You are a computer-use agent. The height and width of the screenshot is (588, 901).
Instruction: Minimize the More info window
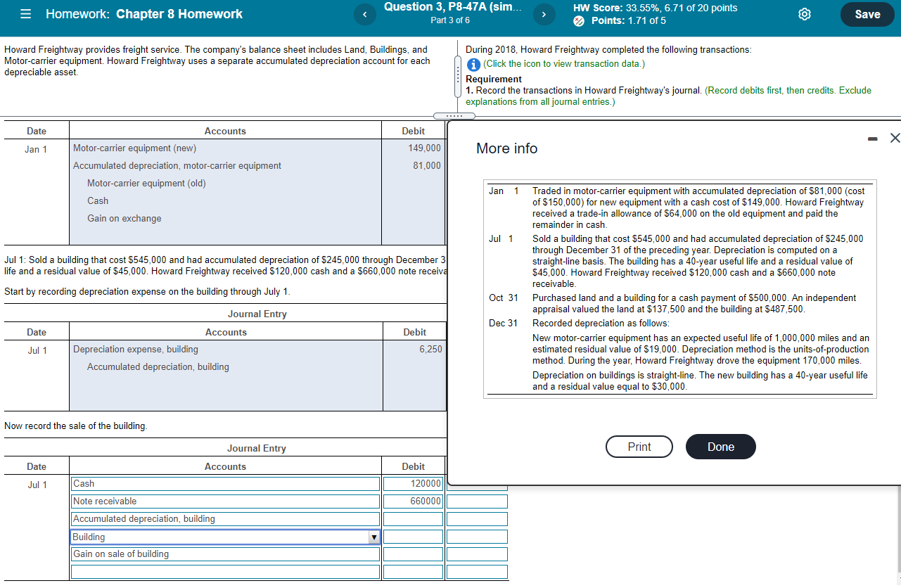[872, 139]
